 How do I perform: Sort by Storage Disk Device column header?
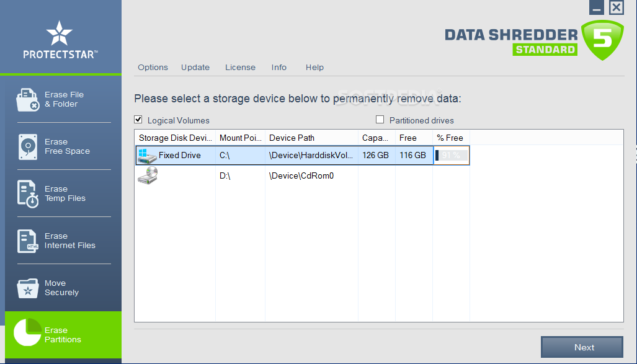tap(175, 138)
